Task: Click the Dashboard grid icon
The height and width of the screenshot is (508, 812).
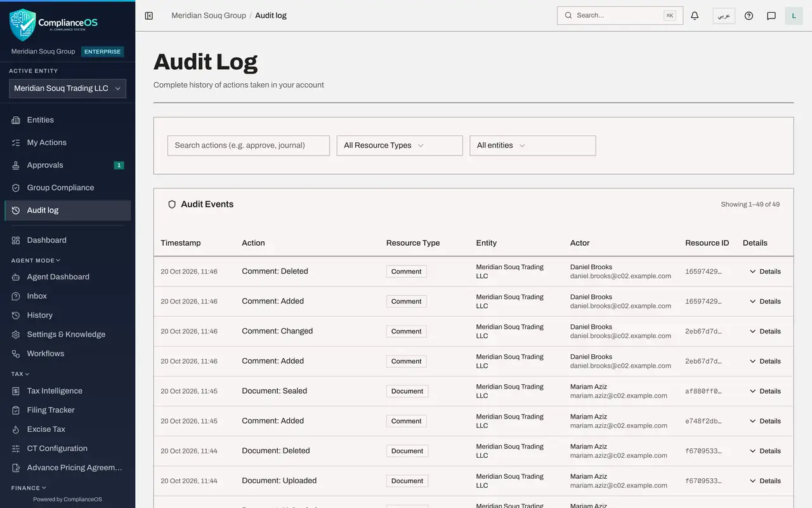Action: click(x=16, y=240)
